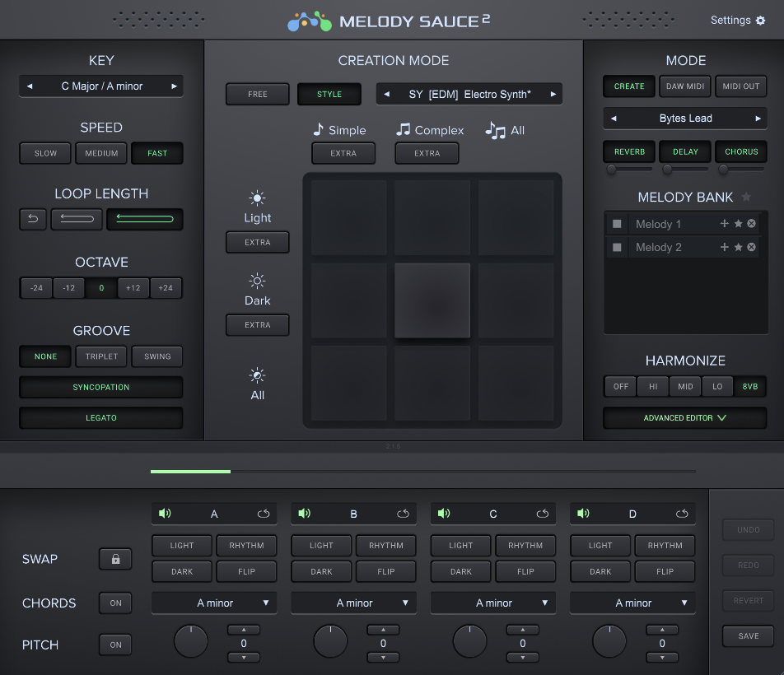Click section B FLIP button

click(386, 571)
